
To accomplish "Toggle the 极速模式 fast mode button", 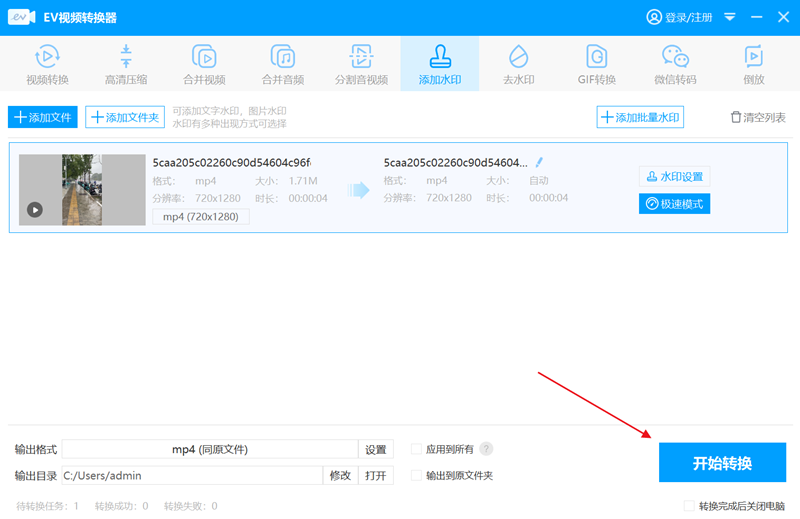I will 674,204.
